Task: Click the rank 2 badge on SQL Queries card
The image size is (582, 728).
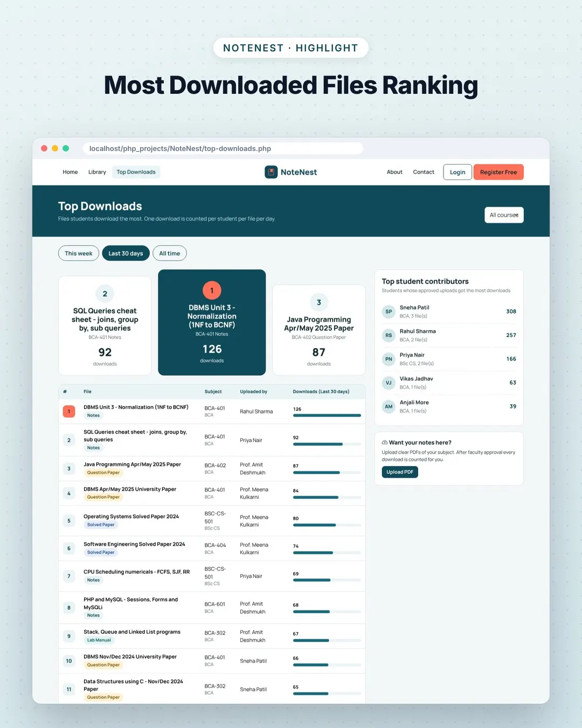Action: (105, 294)
